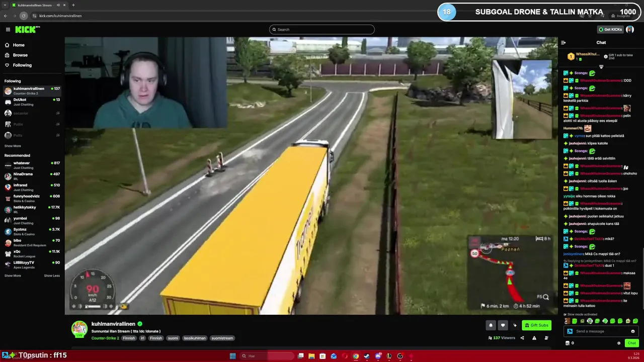
Task: Collapse the chat panel
Action: [563, 43]
